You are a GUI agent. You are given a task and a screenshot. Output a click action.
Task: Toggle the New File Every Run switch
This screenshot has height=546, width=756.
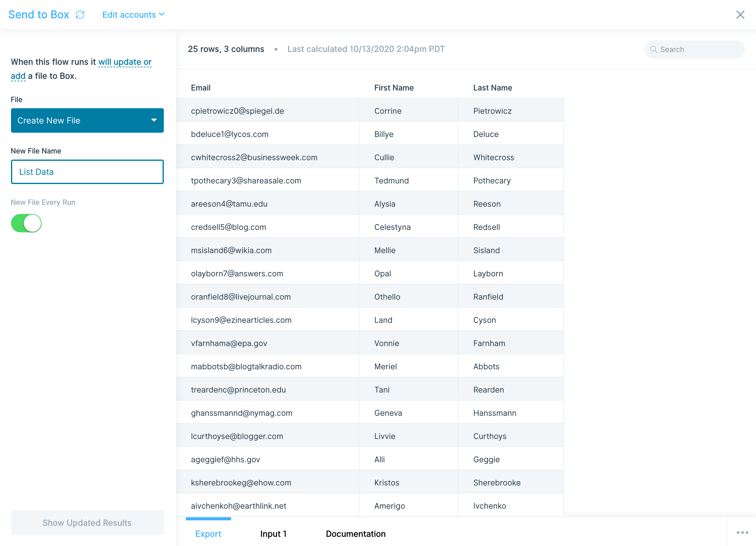[x=26, y=223]
